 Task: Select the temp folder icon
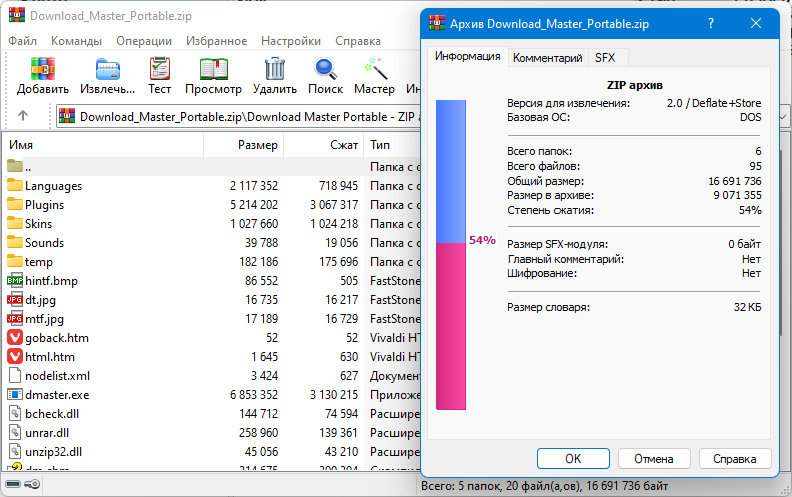click(x=15, y=262)
